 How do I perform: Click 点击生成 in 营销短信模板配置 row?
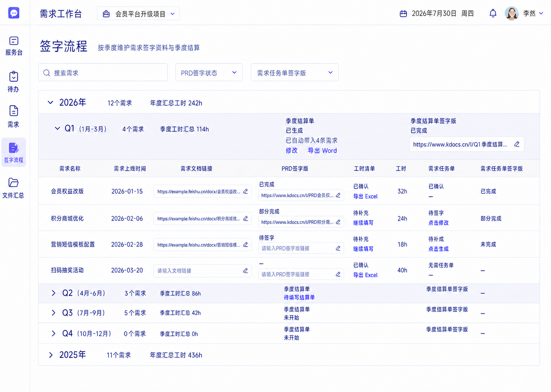438,249
